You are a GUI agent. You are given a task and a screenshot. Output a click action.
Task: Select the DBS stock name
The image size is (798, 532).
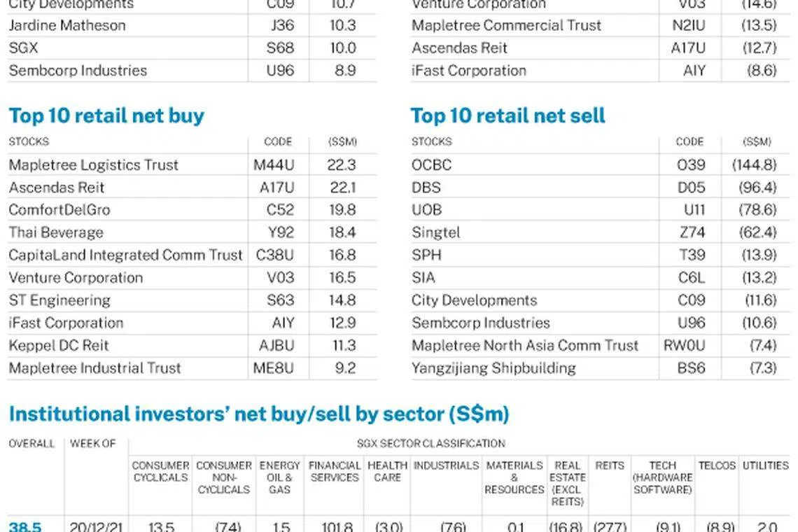pos(426,188)
